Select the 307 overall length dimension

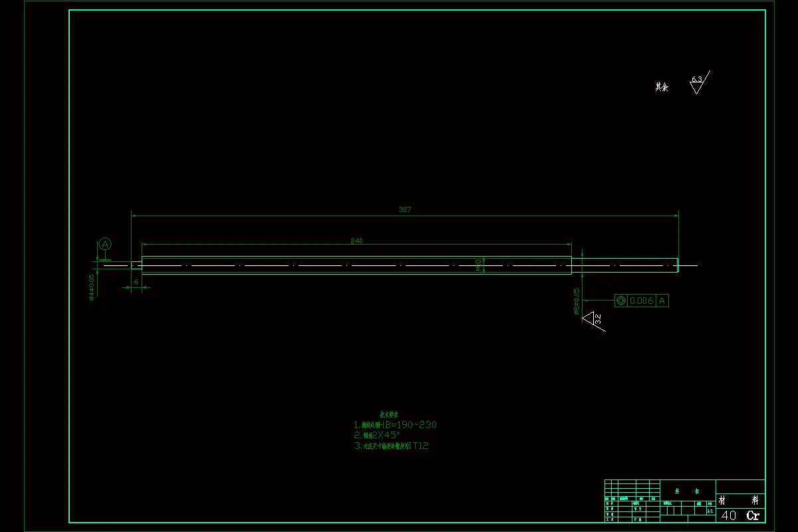[405, 209]
